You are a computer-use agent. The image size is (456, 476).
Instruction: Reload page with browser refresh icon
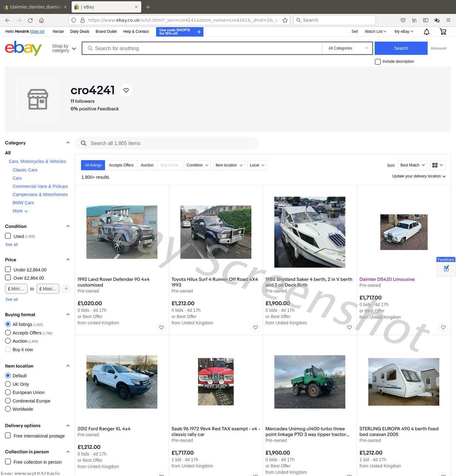tap(30, 20)
